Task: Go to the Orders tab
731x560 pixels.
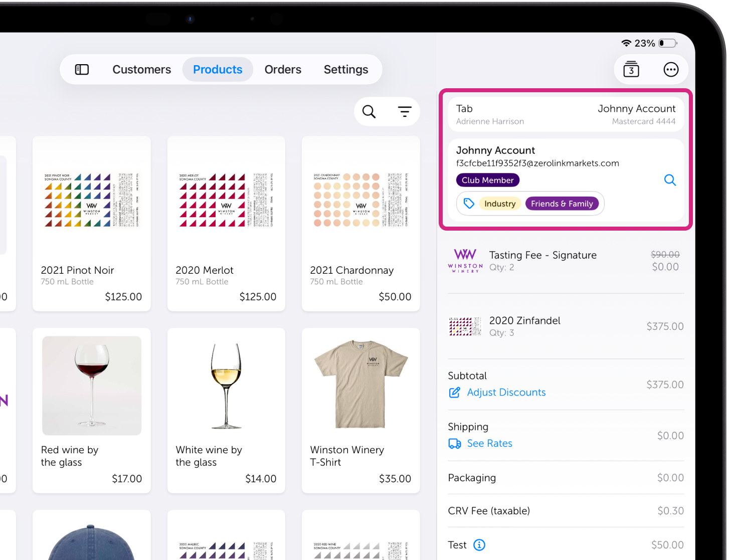Action: pos(283,70)
